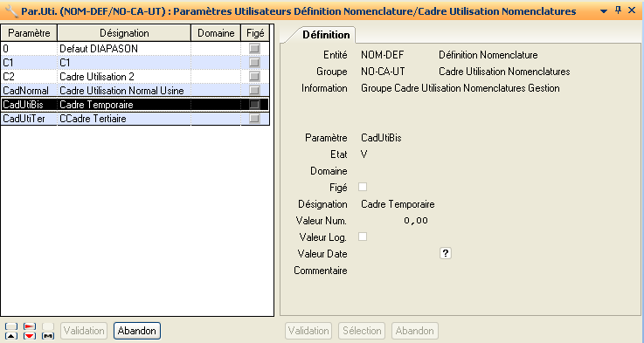Image resolution: width=644 pixels, height=343 pixels.
Task: Click the Paramètre column header
Action: point(29,33)
